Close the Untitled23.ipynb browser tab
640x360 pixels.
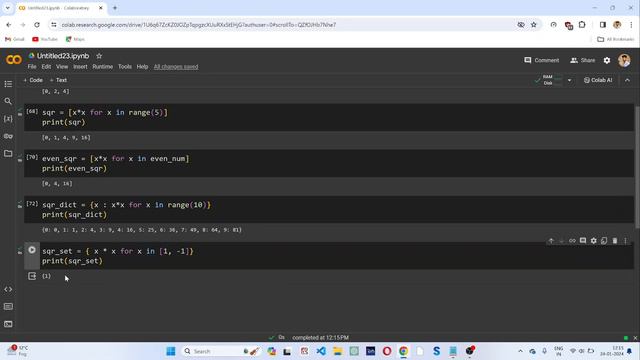point(101,8)
